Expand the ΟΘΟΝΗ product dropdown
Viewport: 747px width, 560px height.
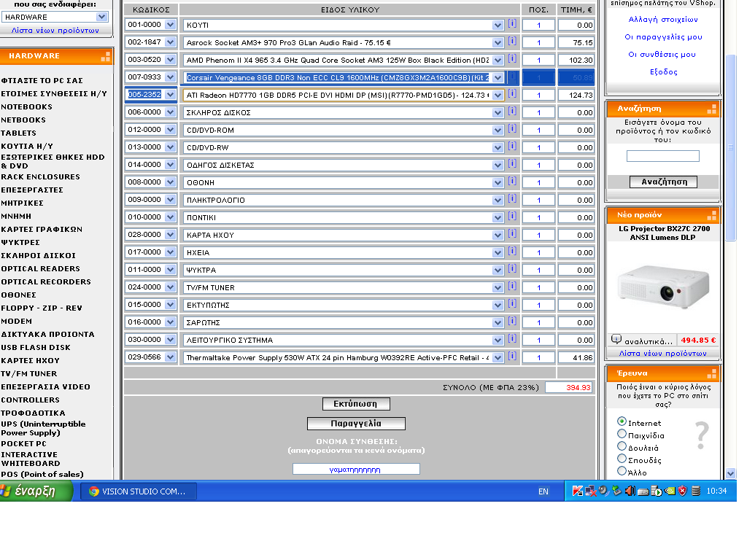(498, 183)
